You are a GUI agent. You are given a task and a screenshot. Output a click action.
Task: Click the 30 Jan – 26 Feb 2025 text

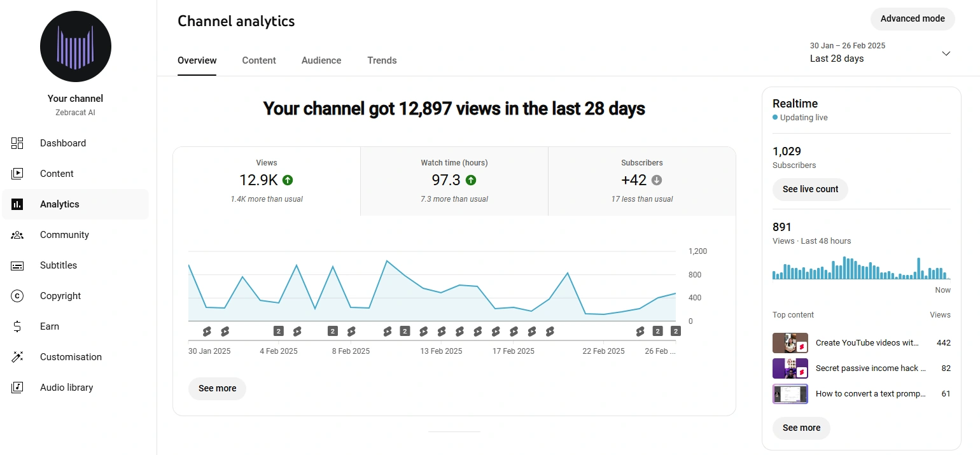pyautogui.click(x=848, y=46)
